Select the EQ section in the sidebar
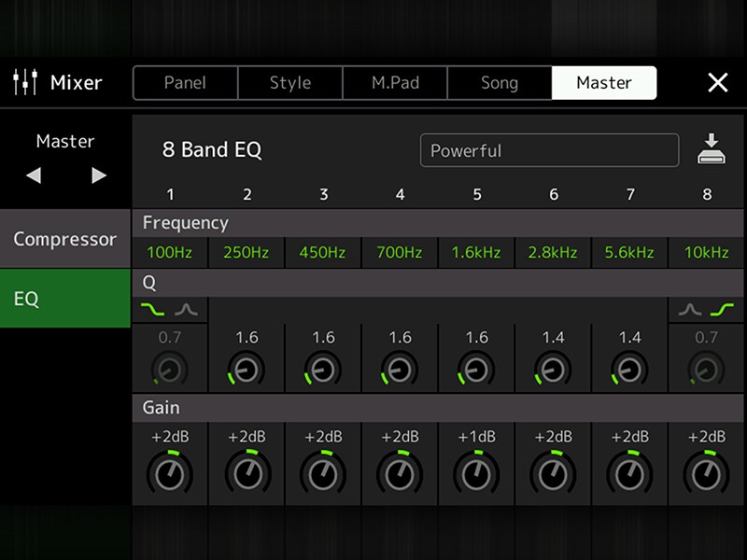This screenshot has width=747, height=560. click(65, 299)
